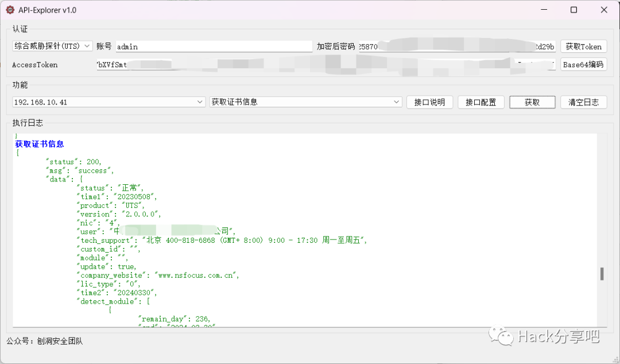Viewport: 620px width, 364px height.
Task: Click the "remain_day": 236 log line
Action: coord(174,319)
